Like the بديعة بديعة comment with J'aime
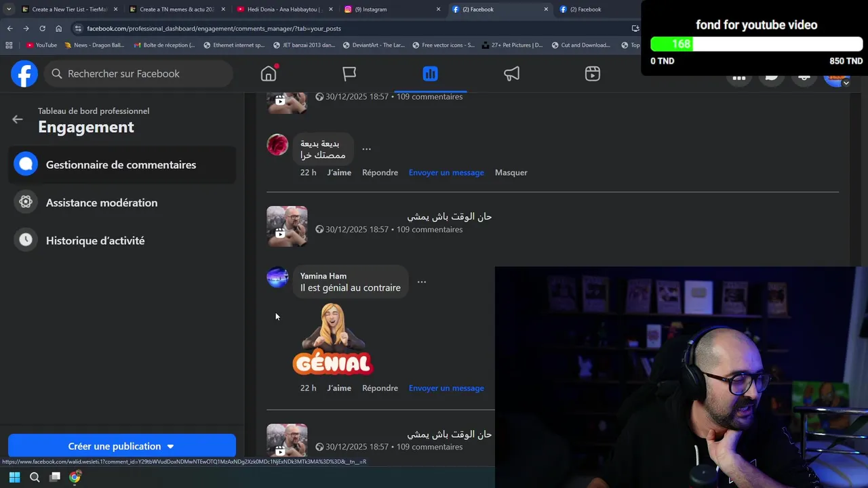This screenshot has height=488, width=868. click(x=339, y=172)
